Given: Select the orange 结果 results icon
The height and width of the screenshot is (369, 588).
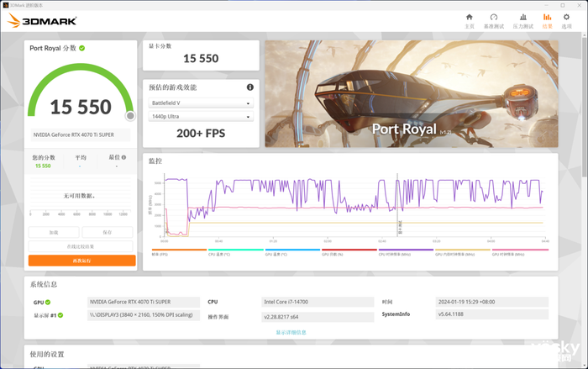Looking at the screenshot, I should coord(547,18).
